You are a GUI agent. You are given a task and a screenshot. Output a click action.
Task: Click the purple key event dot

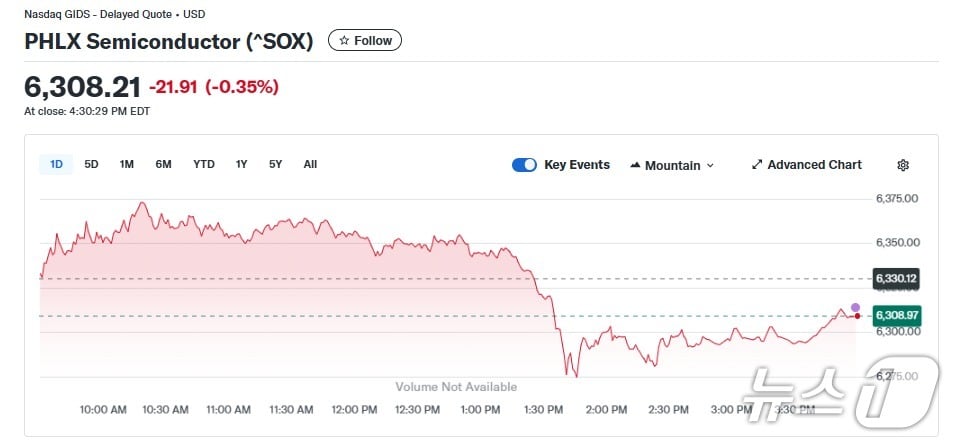click(x=855, y=307)
